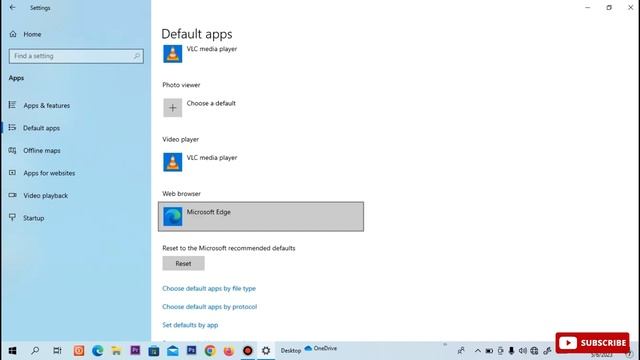This screenshot has width=640, height=360.
Task: Click the orange app icon on taskbar
Action: [x=79, y=351]
